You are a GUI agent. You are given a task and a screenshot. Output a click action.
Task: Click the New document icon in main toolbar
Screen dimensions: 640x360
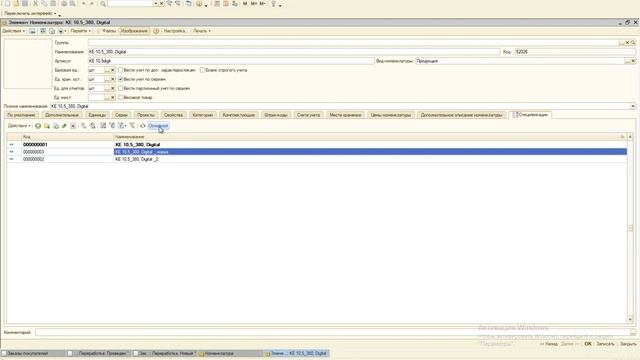click(7, 3)
